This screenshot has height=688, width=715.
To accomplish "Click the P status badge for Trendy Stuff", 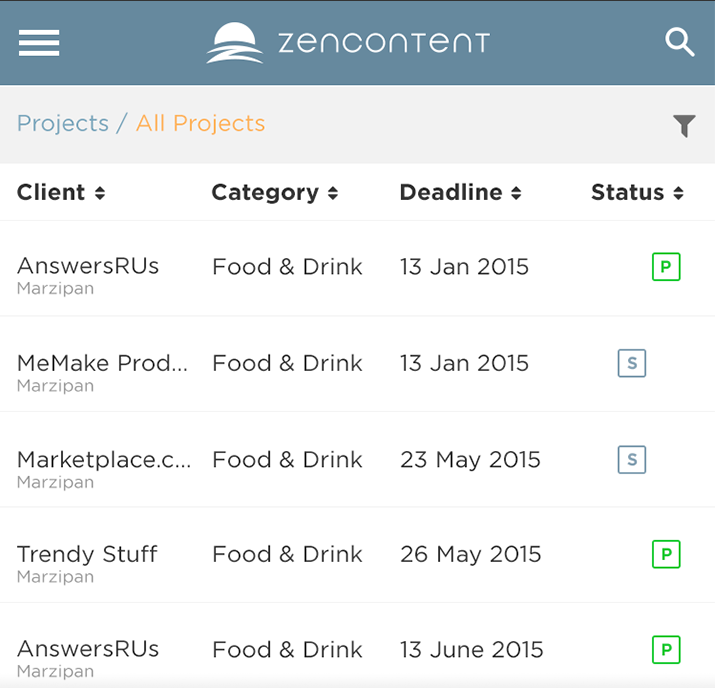I will coord(666,554).
